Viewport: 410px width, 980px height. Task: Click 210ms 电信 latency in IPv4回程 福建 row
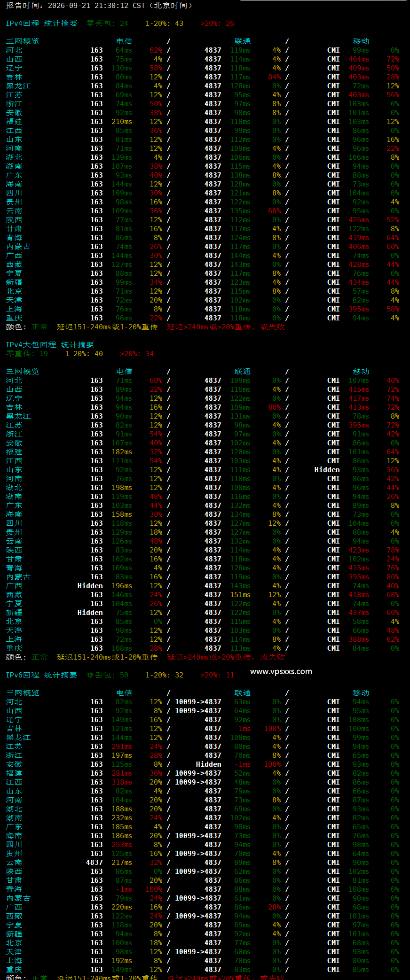click(x=122, y=122)
